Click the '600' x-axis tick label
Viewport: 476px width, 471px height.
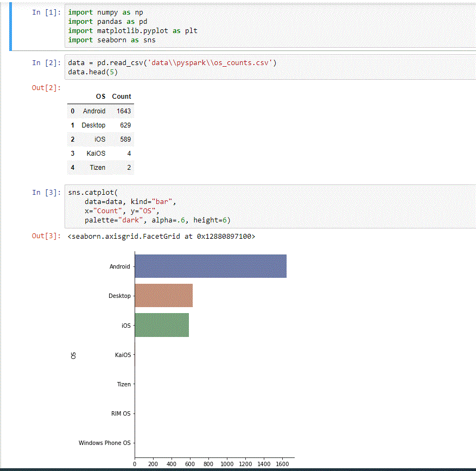(x=190, y=464)
